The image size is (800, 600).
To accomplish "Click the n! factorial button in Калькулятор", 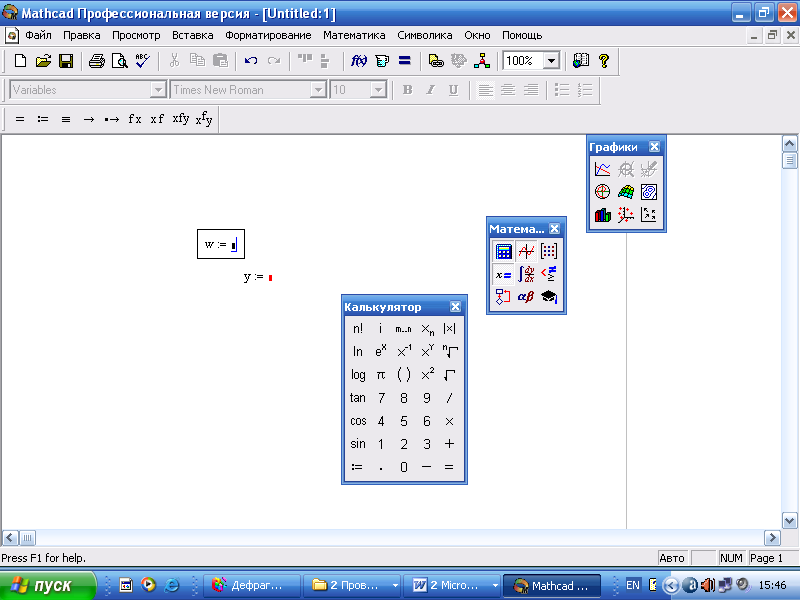I will [358, 329].
